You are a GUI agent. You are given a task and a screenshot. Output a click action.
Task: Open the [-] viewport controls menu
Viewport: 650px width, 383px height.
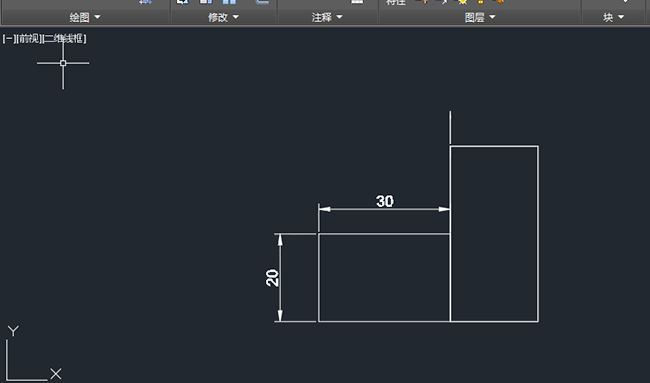[8, 39]
